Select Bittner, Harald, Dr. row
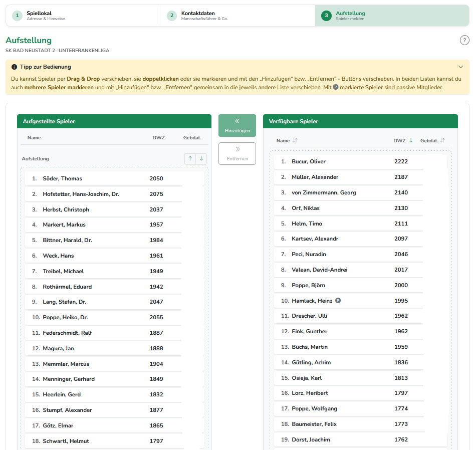The width and height of the screenshot is (476, 450). 114,240
